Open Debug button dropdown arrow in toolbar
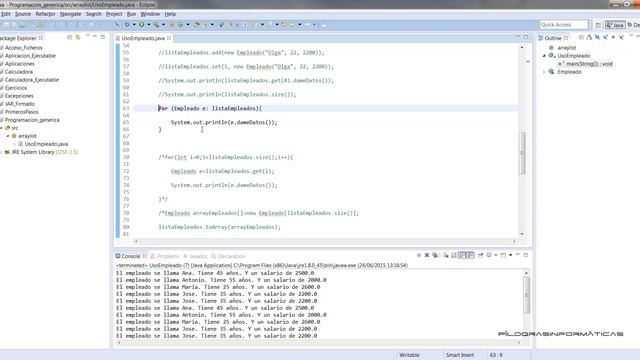Screen dimensions: 640x360 (x=134, y=24)
